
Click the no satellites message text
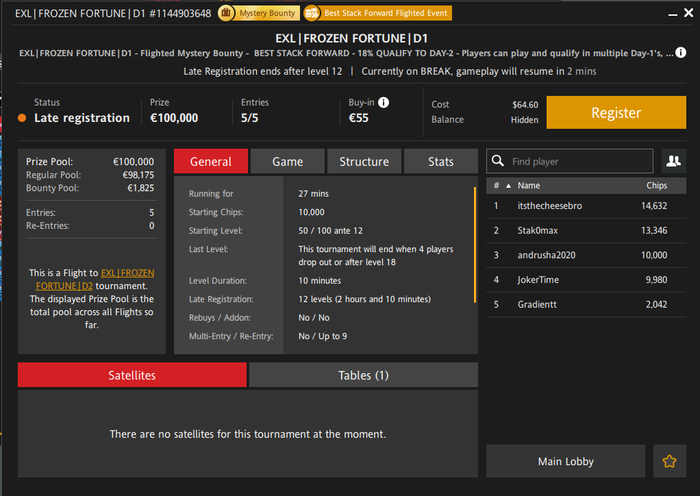[248, 434]
